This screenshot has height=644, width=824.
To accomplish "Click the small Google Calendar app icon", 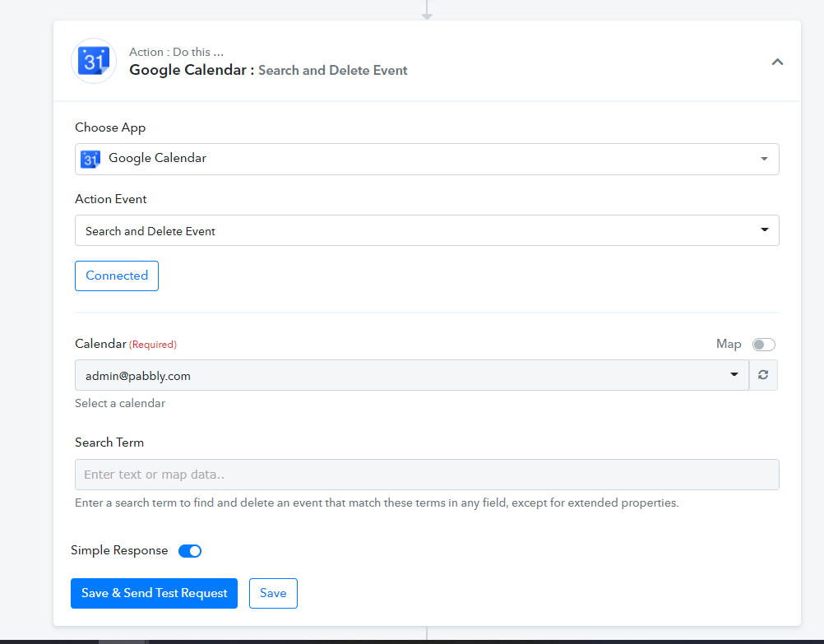I will point(90,159).
